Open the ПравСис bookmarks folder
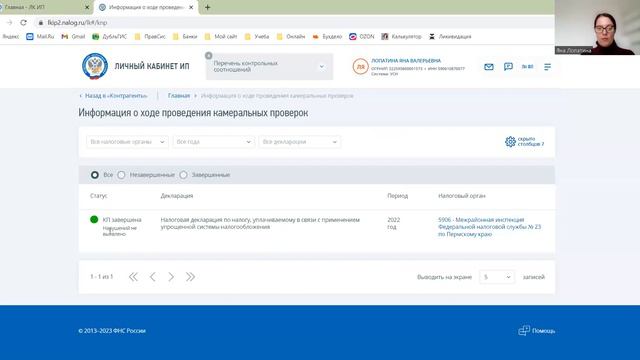640x360 pixels. [x=150, y=36]
